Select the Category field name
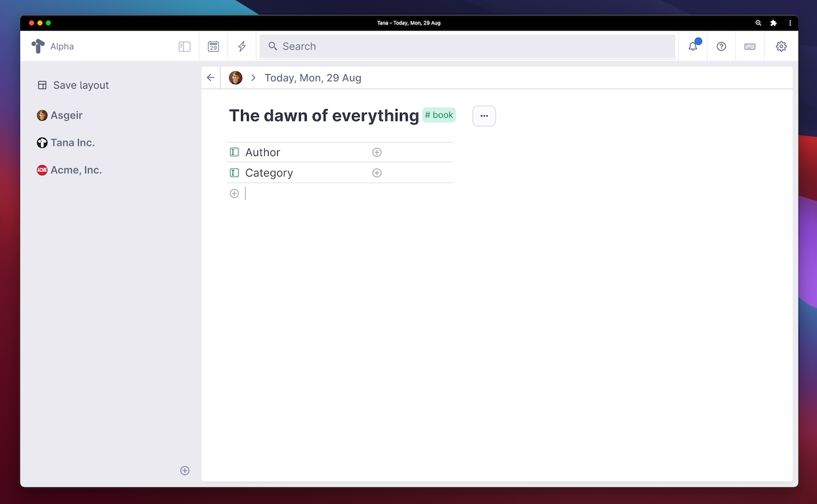The image size is (817, 504). tap(269, 173)
